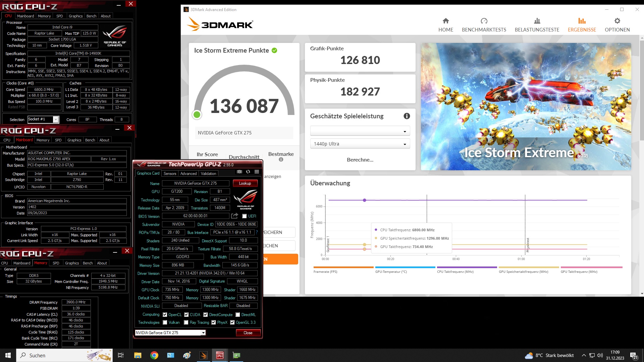Screen dimensions: 644x362
Task: Toggle the DirectML checkbox
Action: (237, 315)
